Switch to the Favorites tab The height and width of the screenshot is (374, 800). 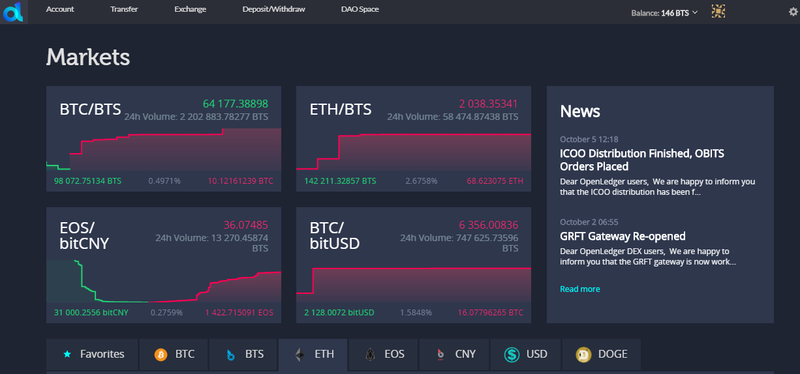(x=92, y=354)
